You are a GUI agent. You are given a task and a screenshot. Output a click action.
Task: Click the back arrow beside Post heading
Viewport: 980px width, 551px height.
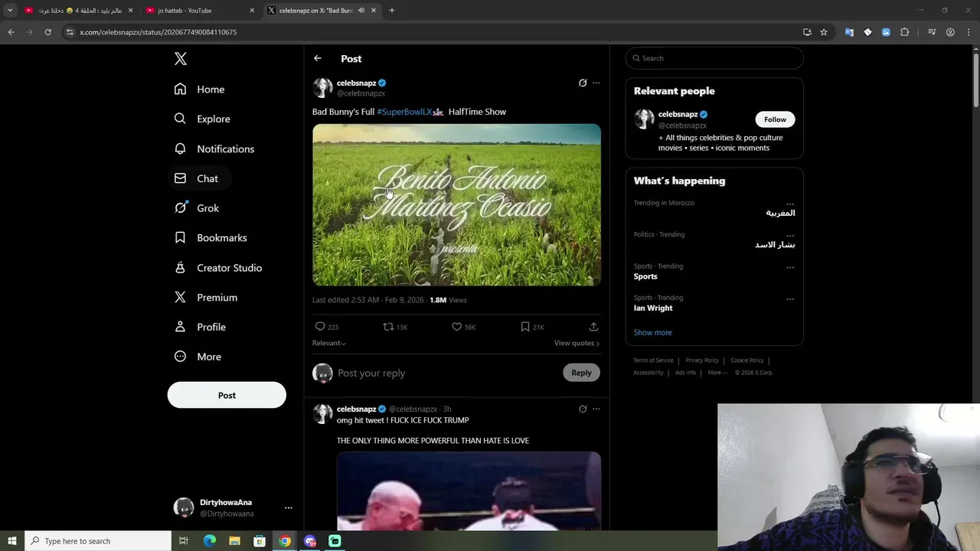pos(318,58)
